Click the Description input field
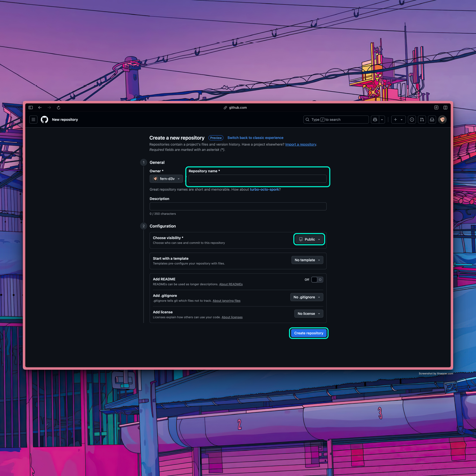Viewport: 476px width, 476px height. click(238, 206)
